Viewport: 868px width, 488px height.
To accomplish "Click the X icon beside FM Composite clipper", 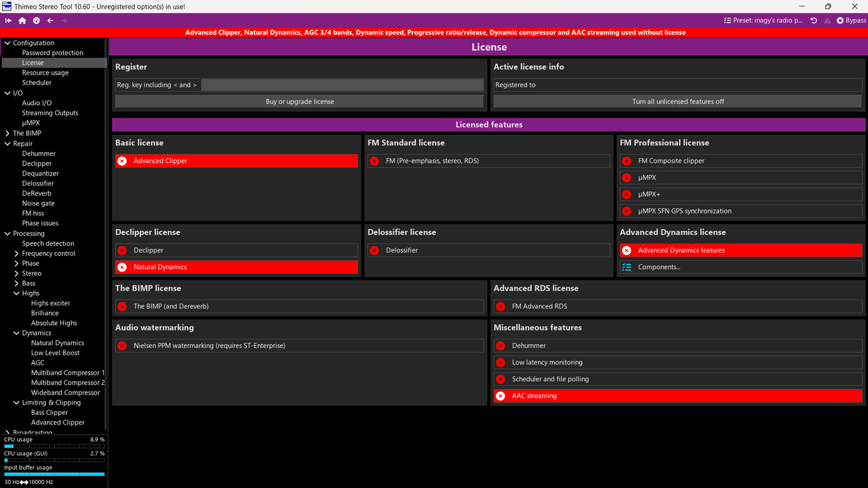I will pos(627,161).
